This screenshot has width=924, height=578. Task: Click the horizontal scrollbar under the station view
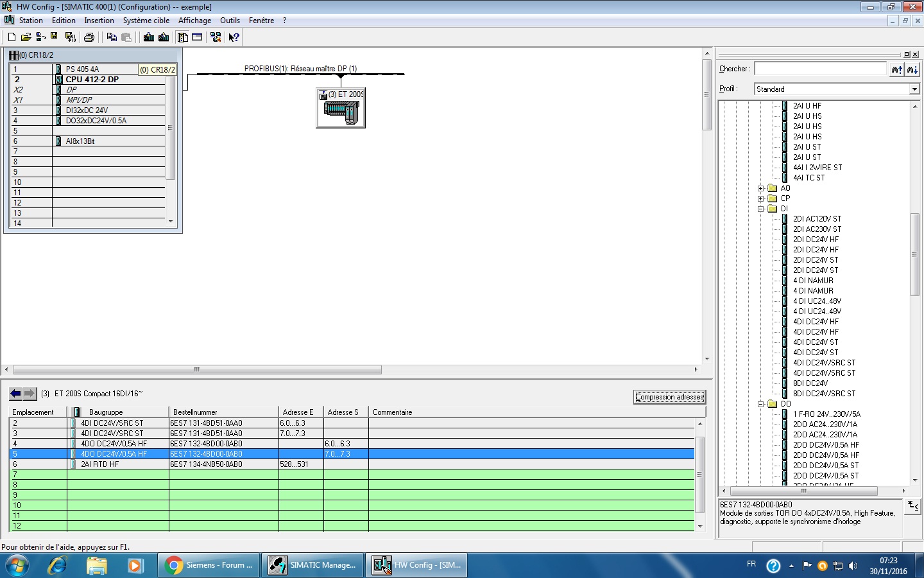(x=197, y=370)
